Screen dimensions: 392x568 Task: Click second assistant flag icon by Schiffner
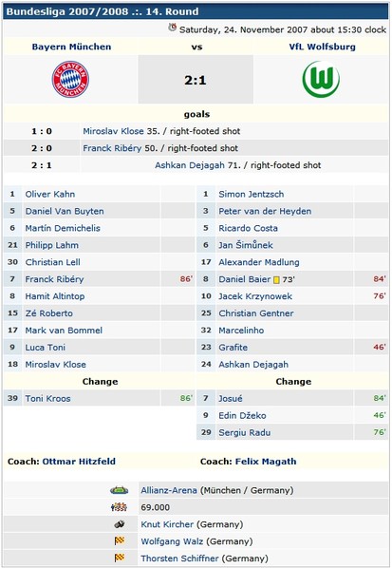click(120, 559)
